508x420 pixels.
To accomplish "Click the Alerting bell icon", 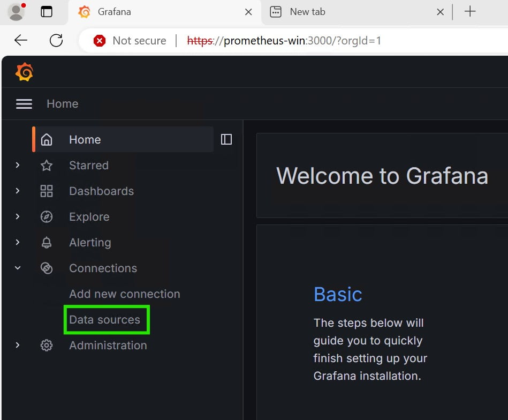I will tap(47, 243).
